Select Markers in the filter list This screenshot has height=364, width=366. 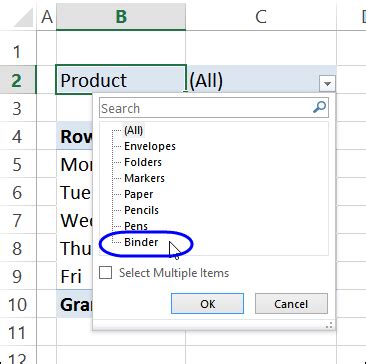(144, 178)
